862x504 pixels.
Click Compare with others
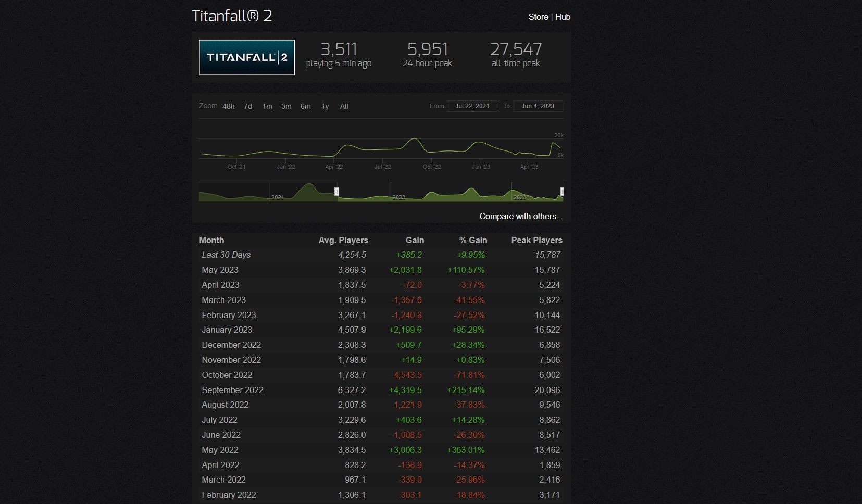tap(520, 216)
